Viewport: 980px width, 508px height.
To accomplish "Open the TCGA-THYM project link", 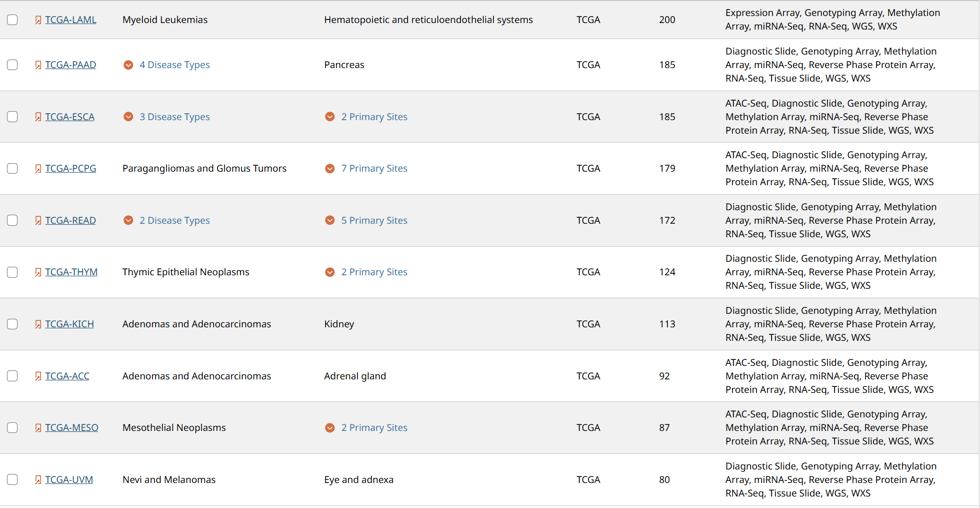I will tap(71, 272).
